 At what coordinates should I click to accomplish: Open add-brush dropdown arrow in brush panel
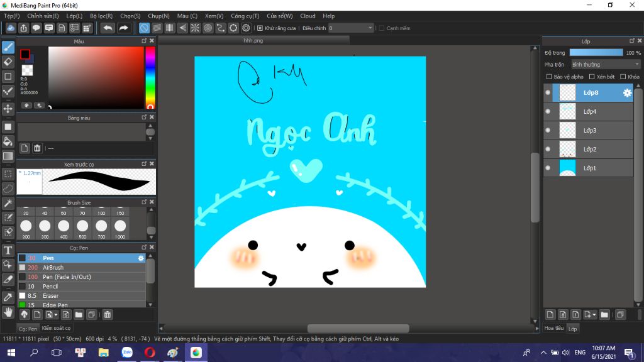tap(56, 315)
